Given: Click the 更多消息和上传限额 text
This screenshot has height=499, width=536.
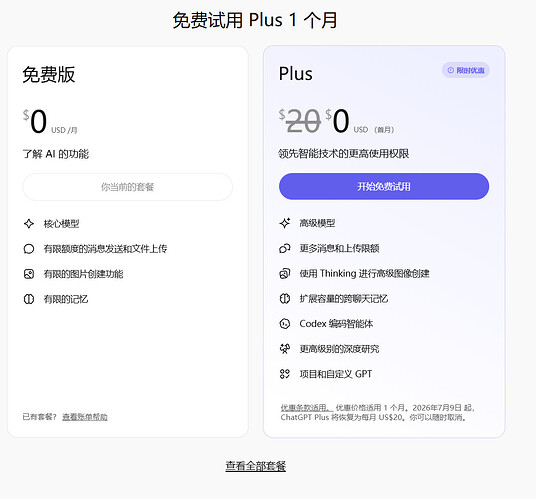Looking at the screenshot, I should coord(339,248).
